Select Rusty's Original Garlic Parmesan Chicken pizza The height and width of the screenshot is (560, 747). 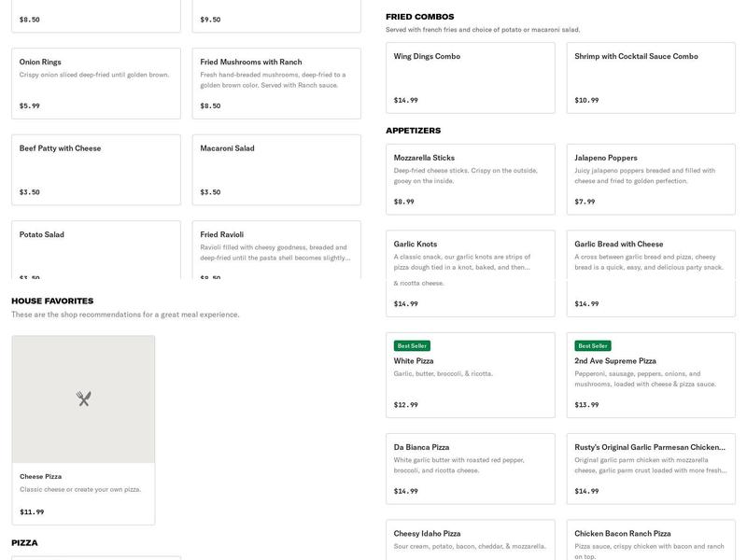650,469
